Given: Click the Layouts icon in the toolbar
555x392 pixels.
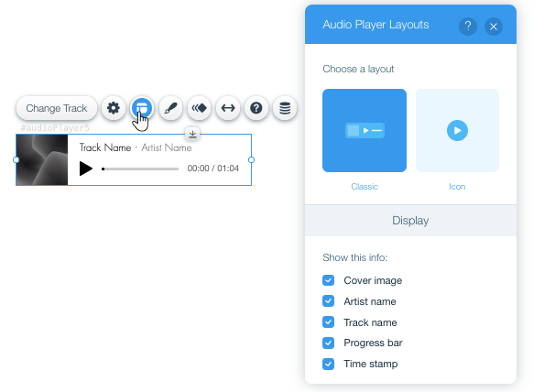Looking at the screenshot, I should (142, 108).
